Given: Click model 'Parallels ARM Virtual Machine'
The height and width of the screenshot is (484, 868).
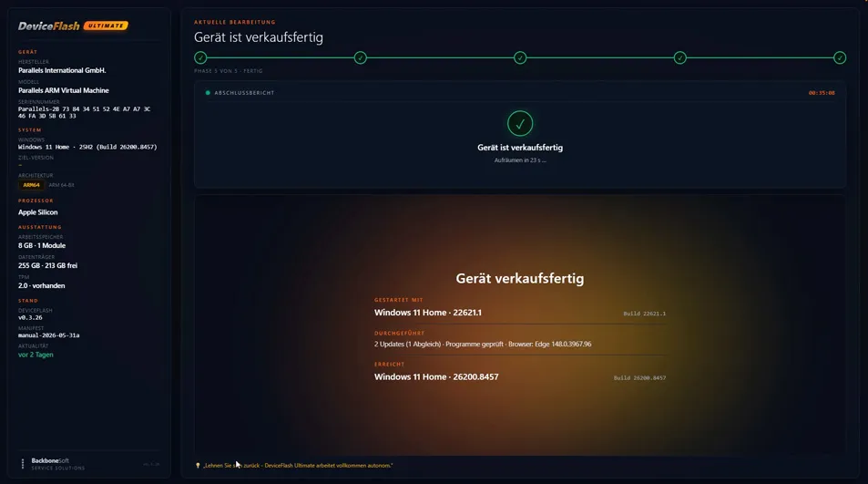Looking at the screenshot, I should [64, 90].
